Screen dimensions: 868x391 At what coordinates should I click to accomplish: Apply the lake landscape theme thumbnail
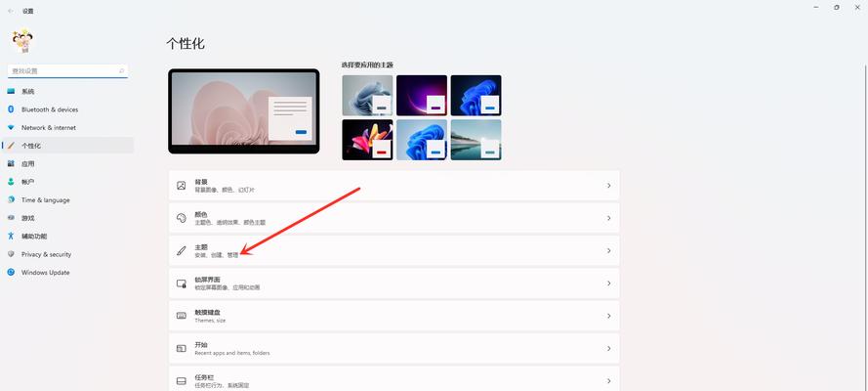click(476, 140)
